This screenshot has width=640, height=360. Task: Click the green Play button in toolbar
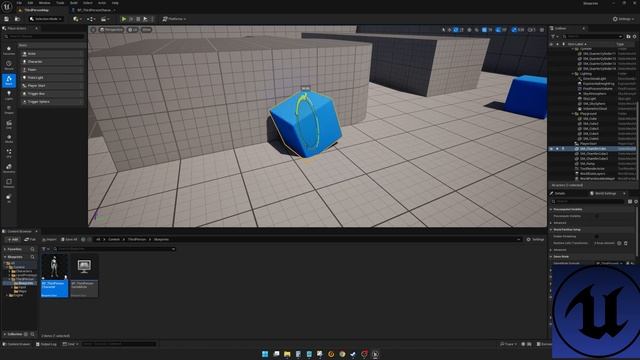click(124, 19)
